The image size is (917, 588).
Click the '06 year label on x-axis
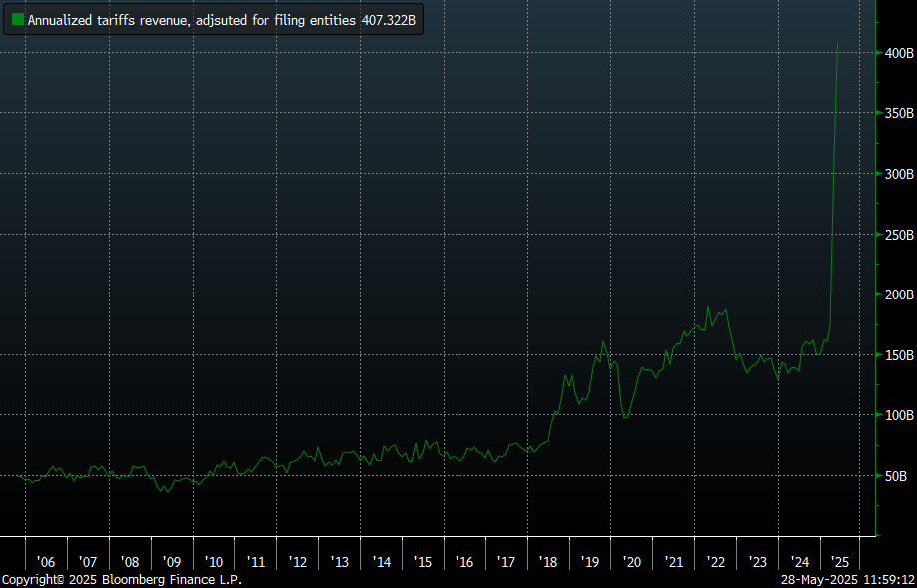(x=45, y=563)
